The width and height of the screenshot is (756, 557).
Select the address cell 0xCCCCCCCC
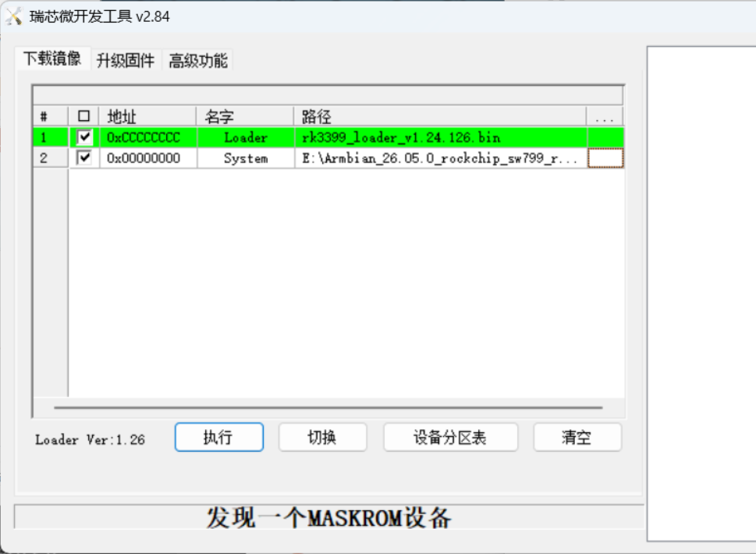tap(148, 137)
